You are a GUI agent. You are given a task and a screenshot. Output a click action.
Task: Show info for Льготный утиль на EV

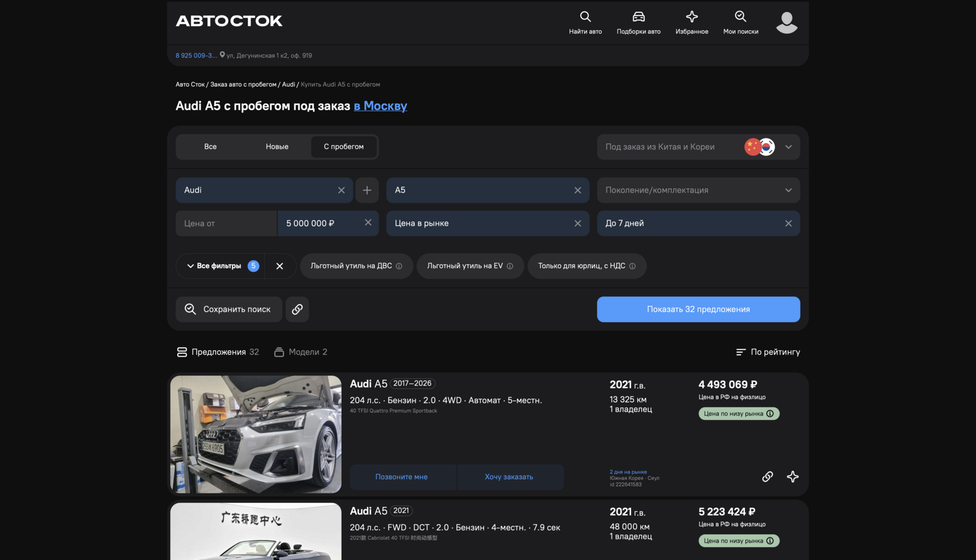(x=510, y=266)
